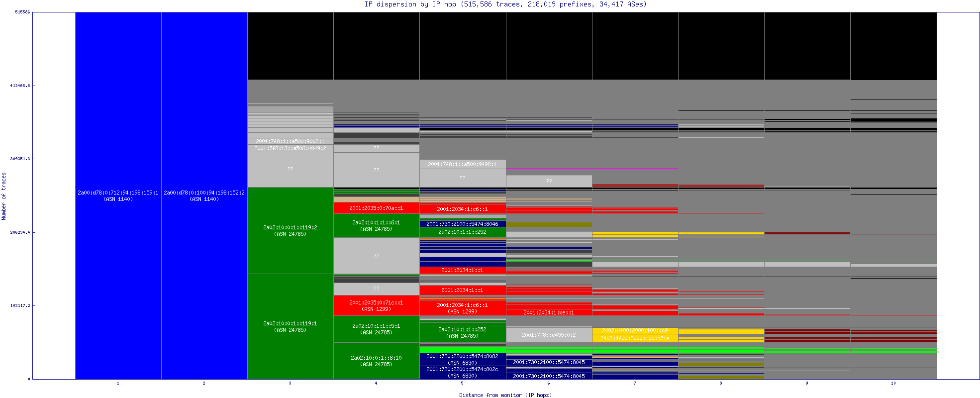Click the "??" block in the hop 3 column
This screenshot has height=398, width=980.
[291, 170]
